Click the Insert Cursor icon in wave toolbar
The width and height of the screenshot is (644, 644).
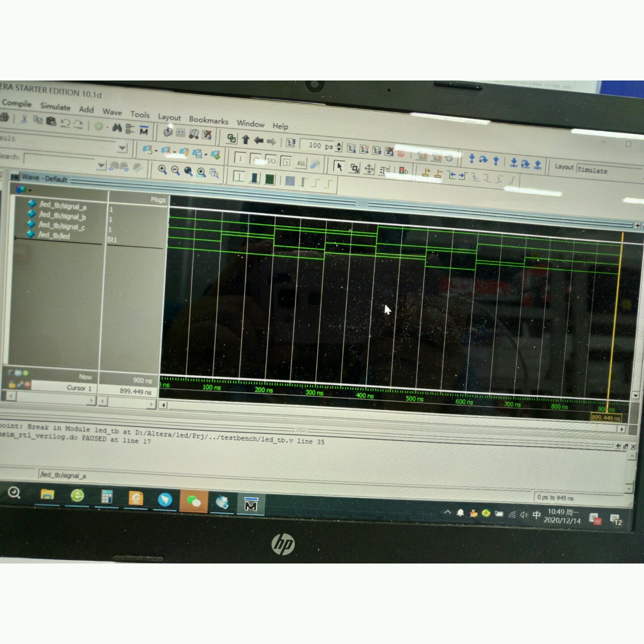tap(425, 173)
